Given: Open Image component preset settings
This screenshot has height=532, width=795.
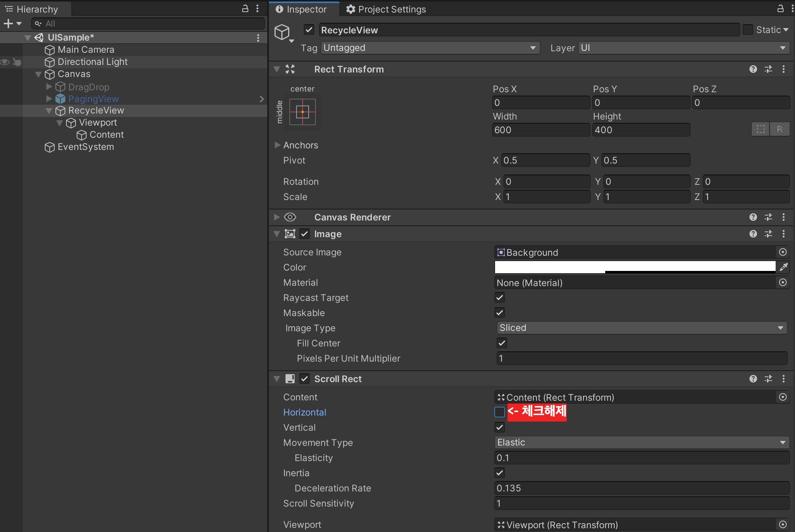Looking at the screenshot, I should (x=768, y=234).
